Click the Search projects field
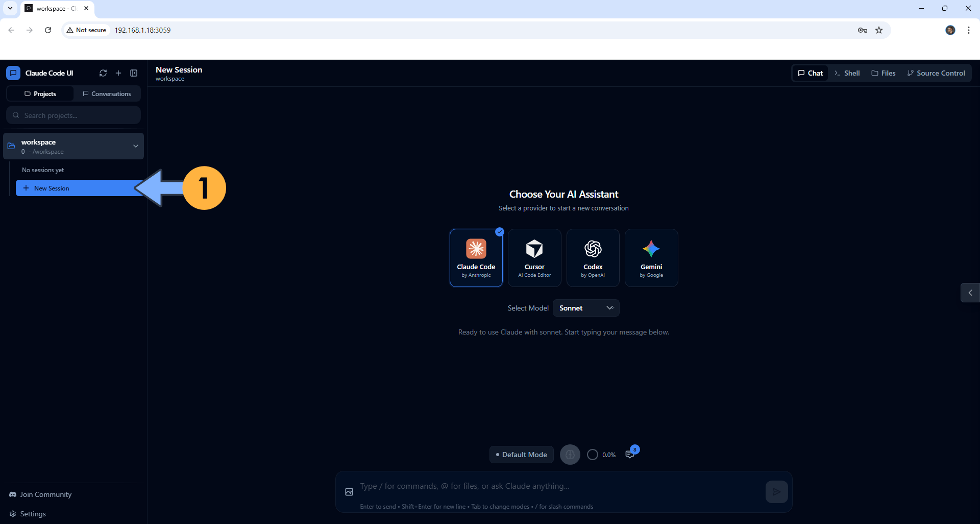 (x=73, y=115)
